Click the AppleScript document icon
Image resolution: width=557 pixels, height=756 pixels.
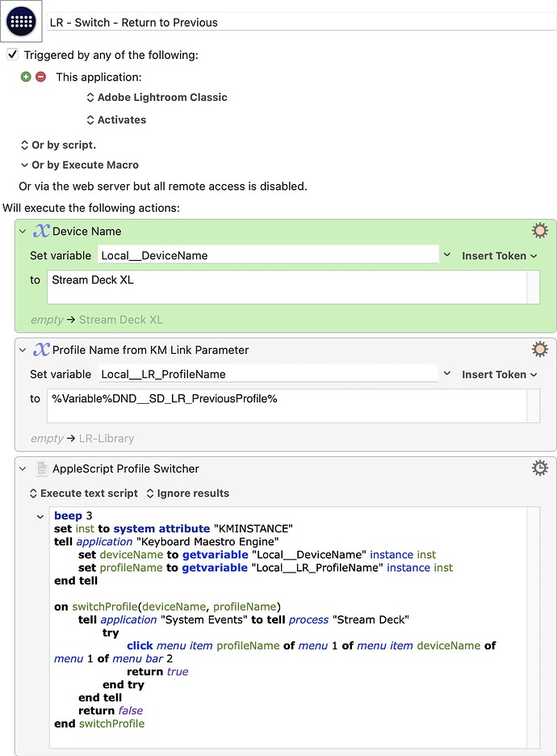click(x=42, y=468)
